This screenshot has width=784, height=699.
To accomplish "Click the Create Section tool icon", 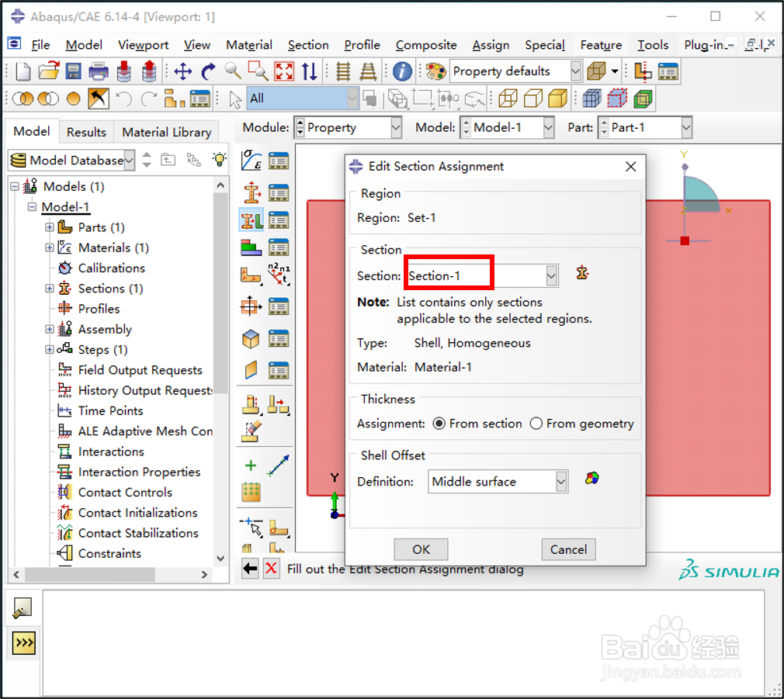I will (x=251, y=192).
